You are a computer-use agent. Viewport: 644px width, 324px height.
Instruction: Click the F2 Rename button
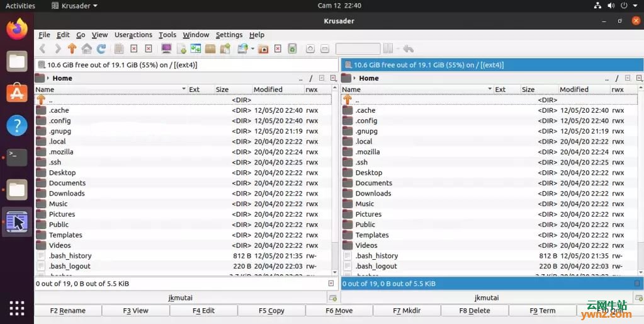pos(68,310)
